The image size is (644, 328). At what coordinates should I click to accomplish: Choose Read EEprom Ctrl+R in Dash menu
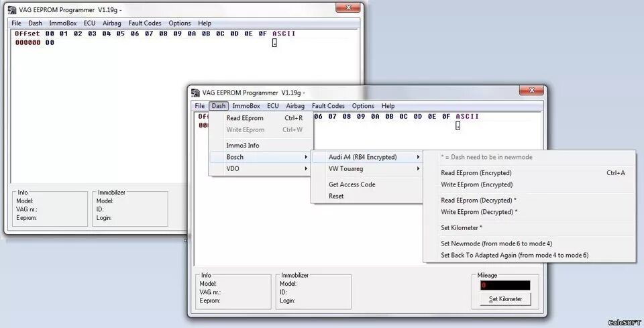point(261,118)
